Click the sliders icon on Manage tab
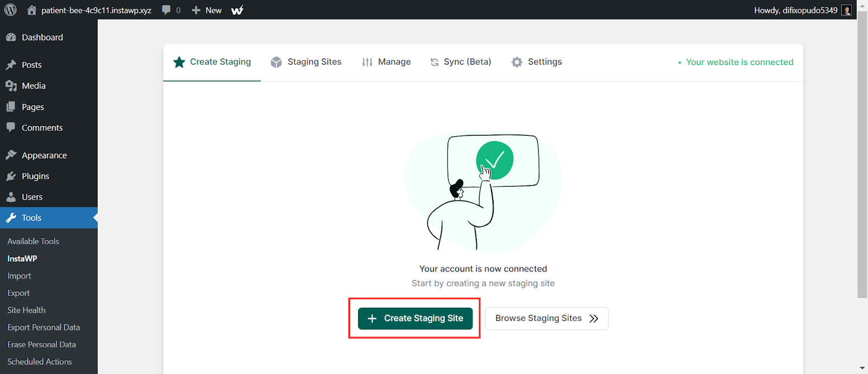868x374 pixels. click(367, 62)
